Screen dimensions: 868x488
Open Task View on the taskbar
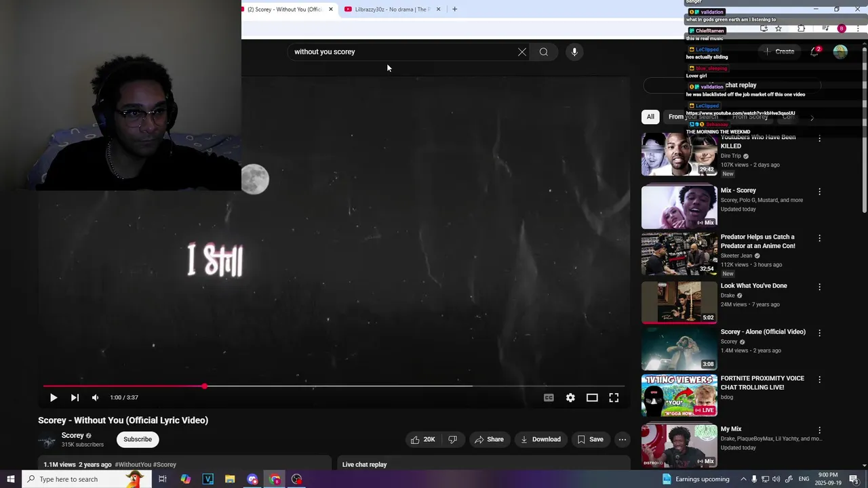pyautogui.click(x=163, y=479)
